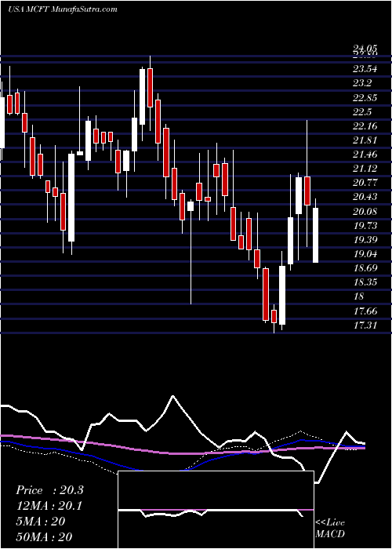
Task: Select the 18.35 price axis label
Action: (365, 282)
